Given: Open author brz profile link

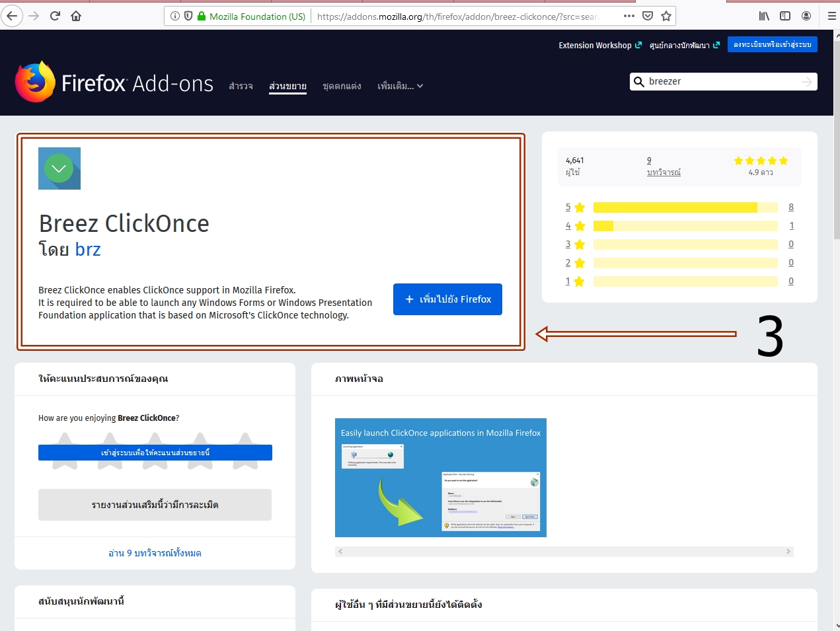Looking at the screenshot, I should [88, 249].
